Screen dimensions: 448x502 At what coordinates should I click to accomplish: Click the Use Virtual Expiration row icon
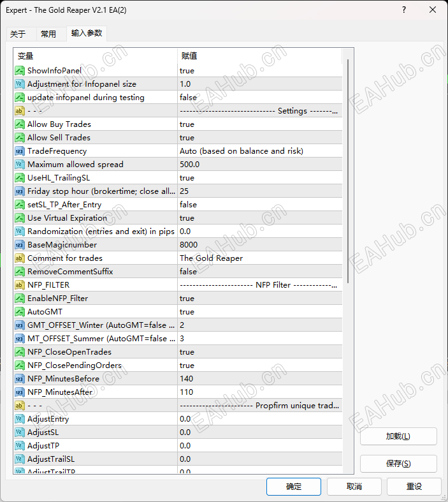20,218
